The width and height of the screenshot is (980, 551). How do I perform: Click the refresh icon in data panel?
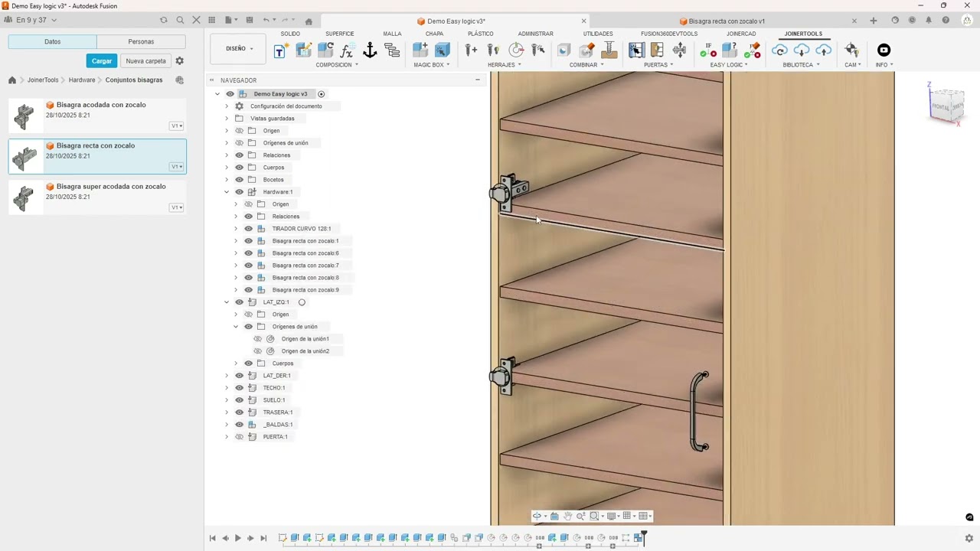point(163,20)
